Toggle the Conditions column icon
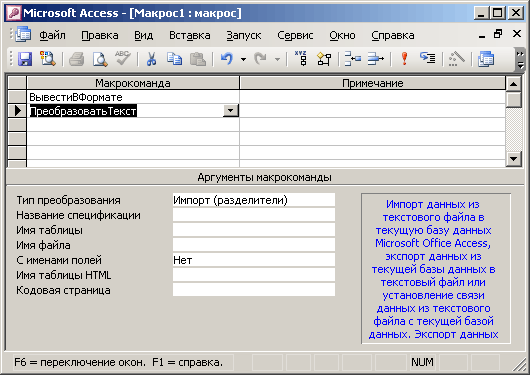530x375 pixels. (x=324, y=59)
